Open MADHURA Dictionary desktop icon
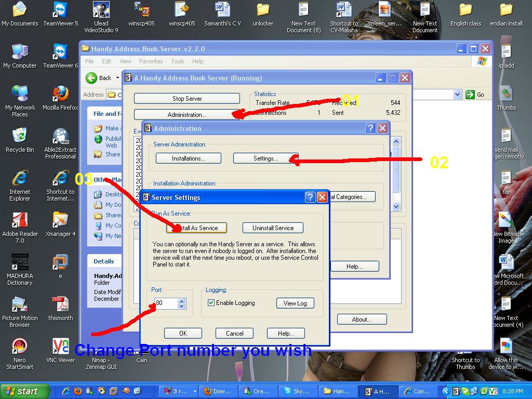The image size is (532, 399). pyautogui.click(x=20, y=270)
